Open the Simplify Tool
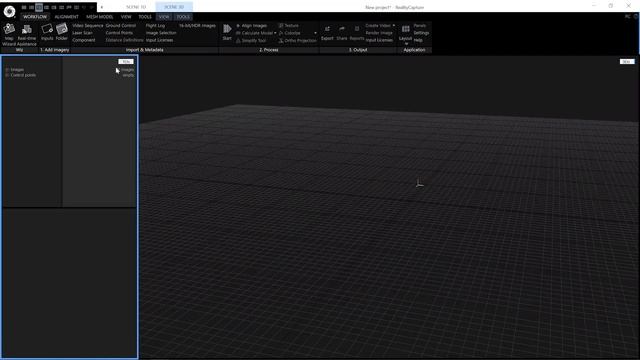Screen dimensions: 640x360 click(251, 40)
